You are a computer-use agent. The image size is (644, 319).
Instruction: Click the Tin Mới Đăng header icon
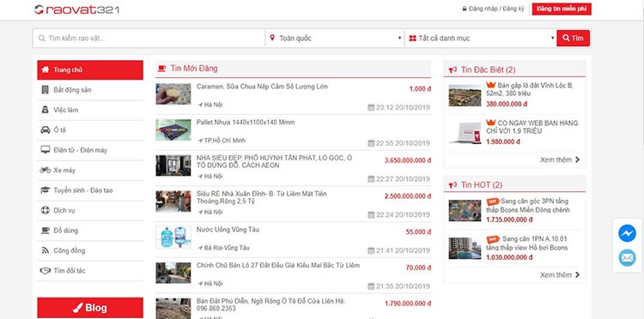point(161,68)
